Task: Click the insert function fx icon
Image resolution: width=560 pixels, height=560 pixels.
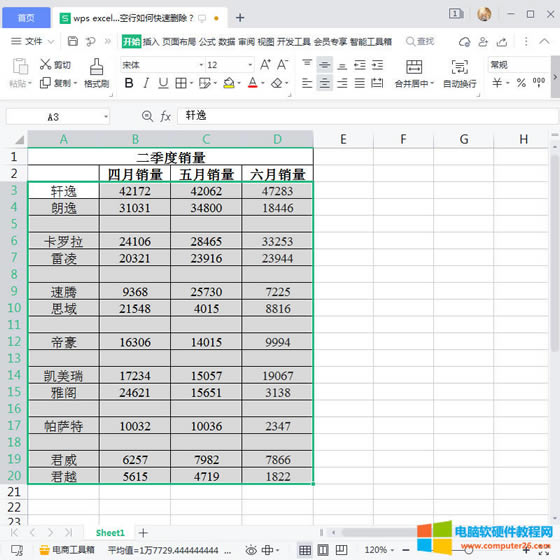Action: click(x=165, y=116)
